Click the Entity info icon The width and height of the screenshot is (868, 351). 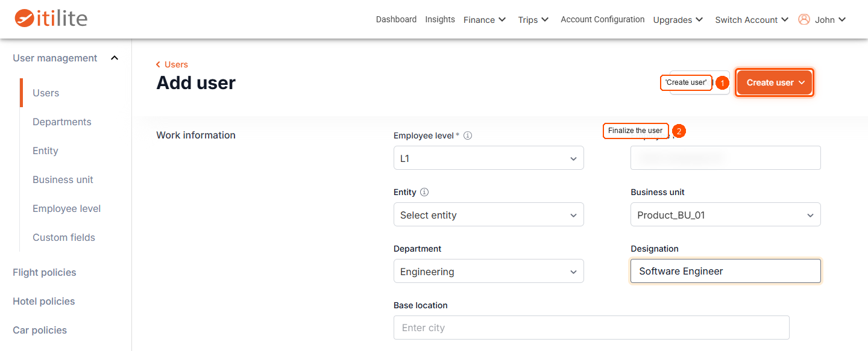[x=424, y=192]
